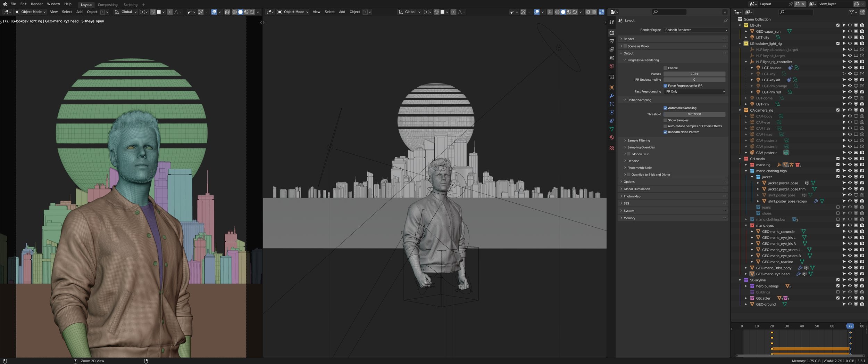Toggle LG-city collection exclude checkbox
Image resolution: width=868 pixels, height=364 pixels.
point(838,25)
